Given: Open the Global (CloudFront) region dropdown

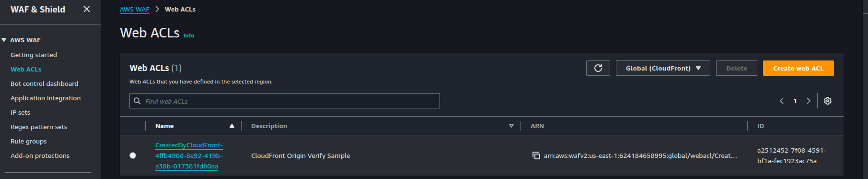Looking at the screenshot, I should (663, 68).
